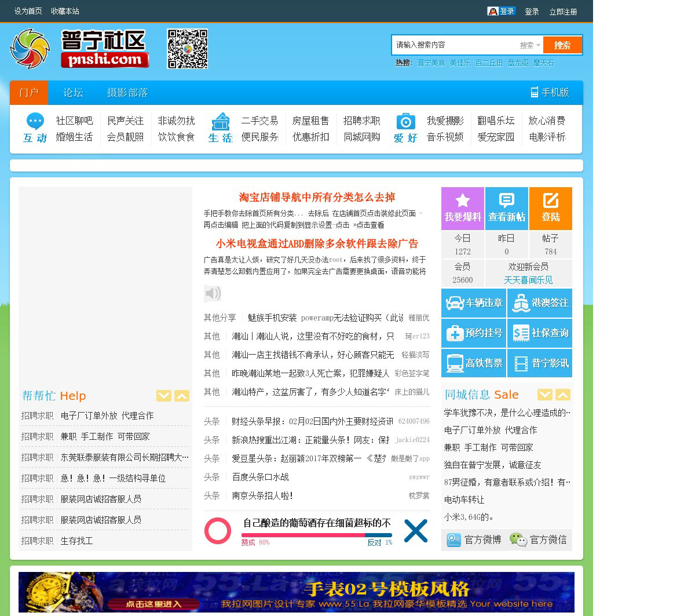Click the poll result progress bar
695x616 pixels.
pyautogui.click(x=316, y=535)
